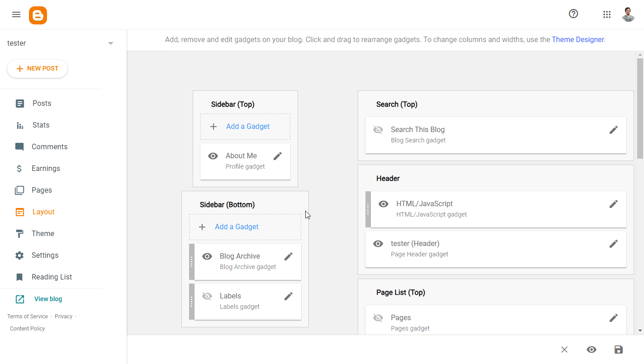Open the hamburger main menu
Image resolution: width=644 pixels, height=364 pixels.
click(16, 14)
